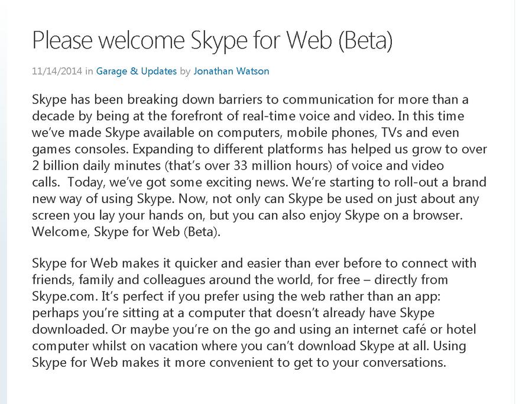
Task: Click the words "friends, family and colleagues"
Action: click(119, 280)
